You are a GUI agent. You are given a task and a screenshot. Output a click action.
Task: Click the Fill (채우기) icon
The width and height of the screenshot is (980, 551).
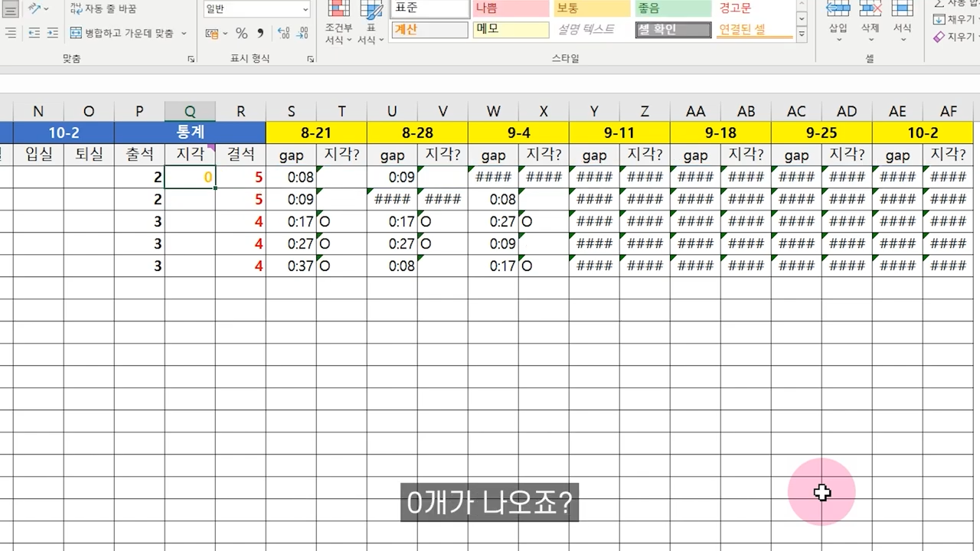tap(939, 19)
